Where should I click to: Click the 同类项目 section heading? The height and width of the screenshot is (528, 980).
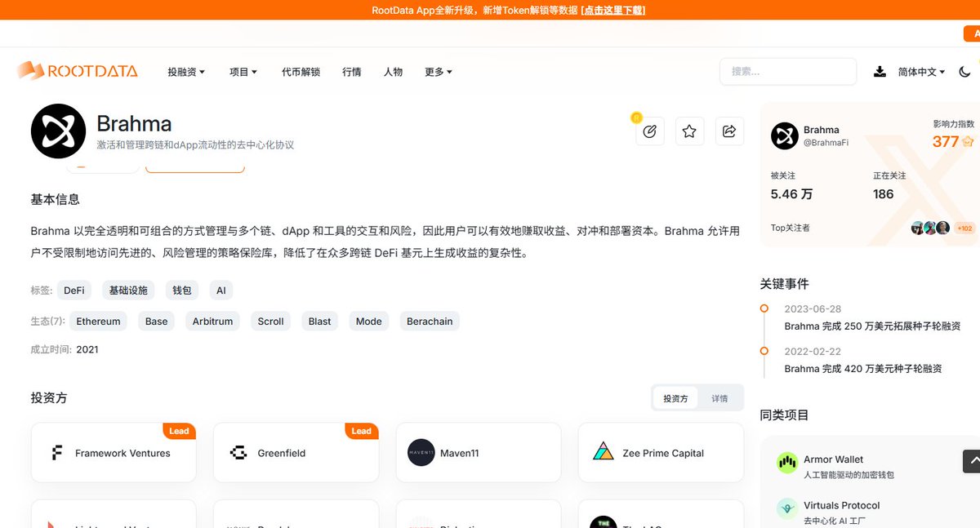pos(784,415)
